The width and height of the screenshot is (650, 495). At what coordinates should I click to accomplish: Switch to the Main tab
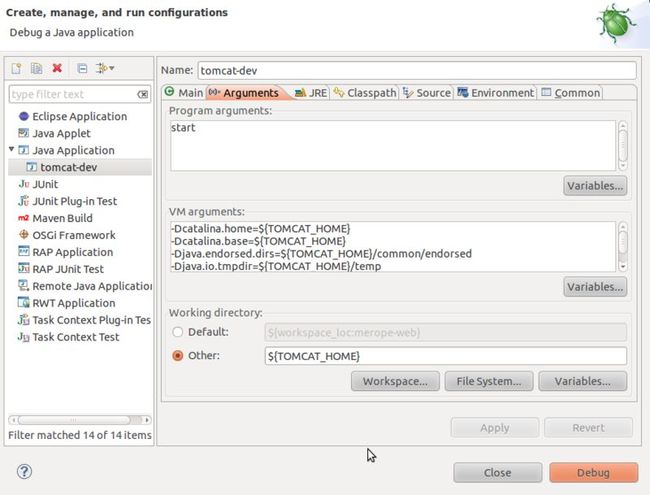(184, 92)
